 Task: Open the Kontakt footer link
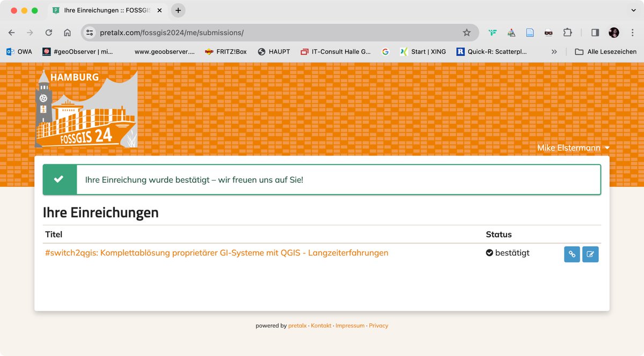pyautogui.click(x=321, y=326)
